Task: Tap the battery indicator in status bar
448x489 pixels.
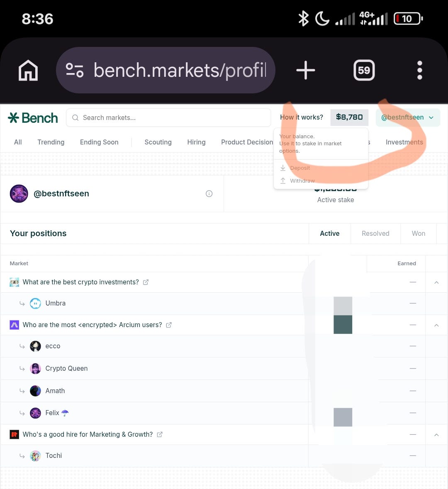Action: pos(408,19)
